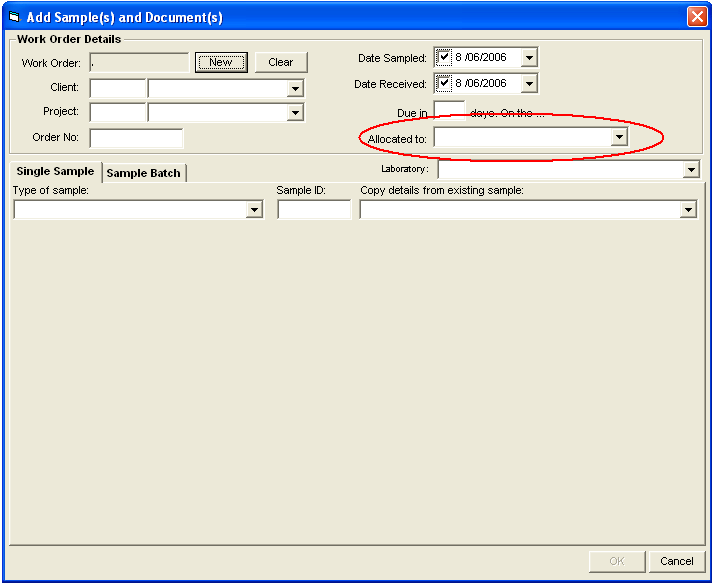The image size is (712, 583).
Task: Toggle the Date Sampled checkbox
Action: (444, 57)
